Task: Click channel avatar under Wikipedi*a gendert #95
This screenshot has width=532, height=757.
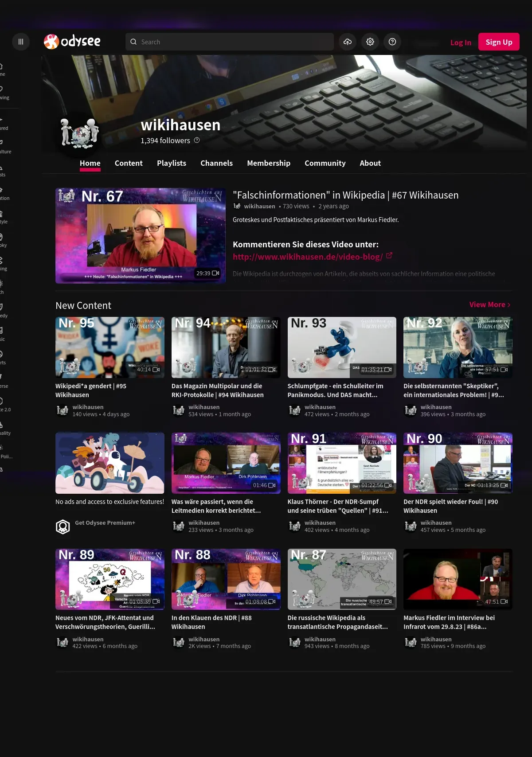Action: point(63,410)
